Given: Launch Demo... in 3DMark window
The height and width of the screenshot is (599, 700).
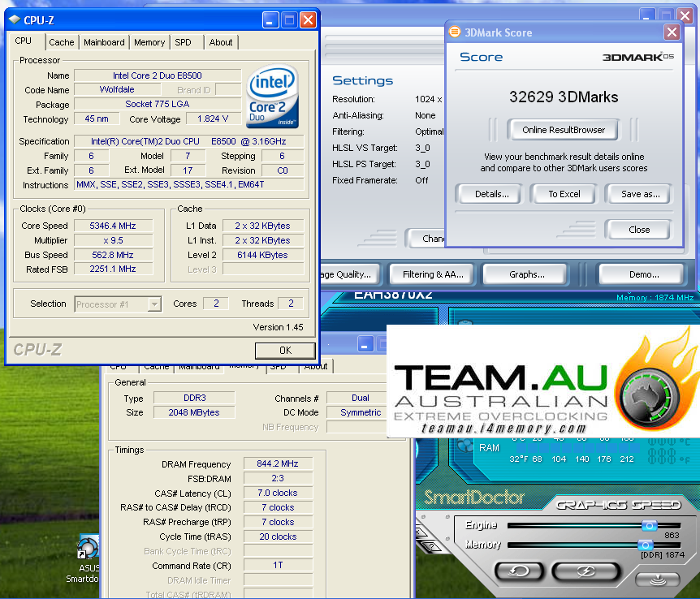Looking at the screenshot, I should click(x=644, y=274).
